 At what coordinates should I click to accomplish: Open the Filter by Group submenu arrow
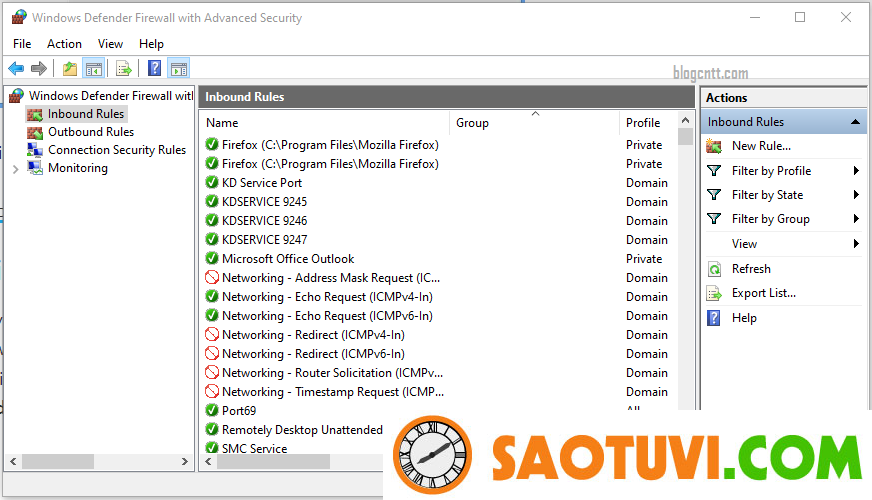click(856, 219)
